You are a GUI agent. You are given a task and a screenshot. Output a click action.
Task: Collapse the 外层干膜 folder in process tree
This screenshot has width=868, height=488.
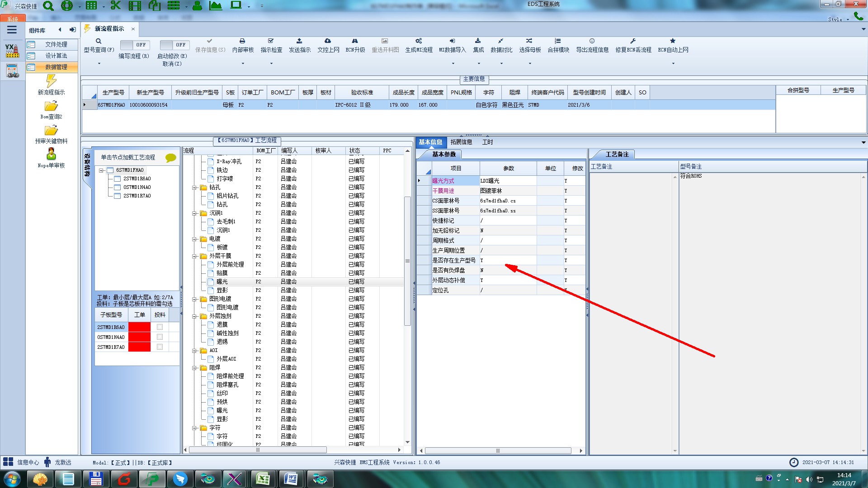coord(195,256)
